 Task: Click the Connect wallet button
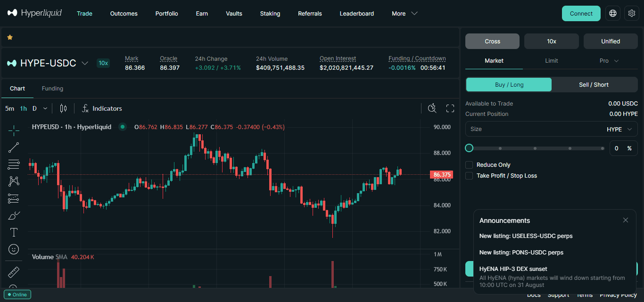(581, 13)
